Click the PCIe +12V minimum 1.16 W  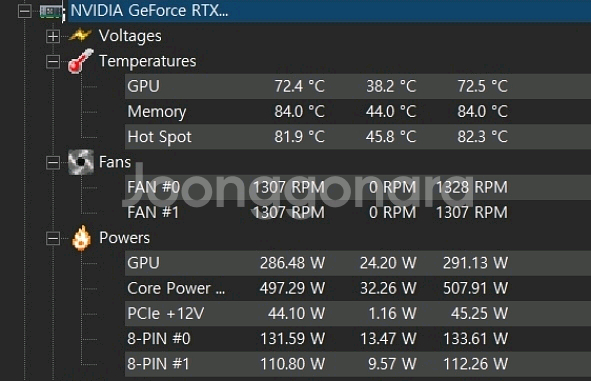(x=392, y=314)
